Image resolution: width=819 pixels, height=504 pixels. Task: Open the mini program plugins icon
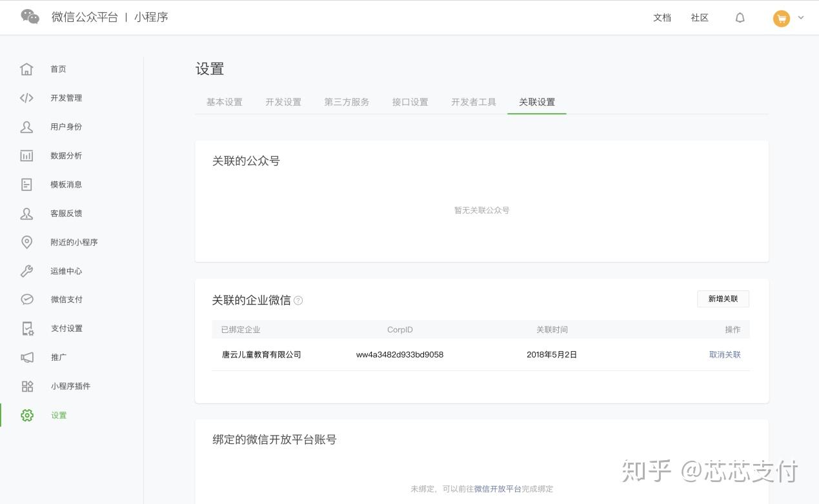(x=27, y=387)
